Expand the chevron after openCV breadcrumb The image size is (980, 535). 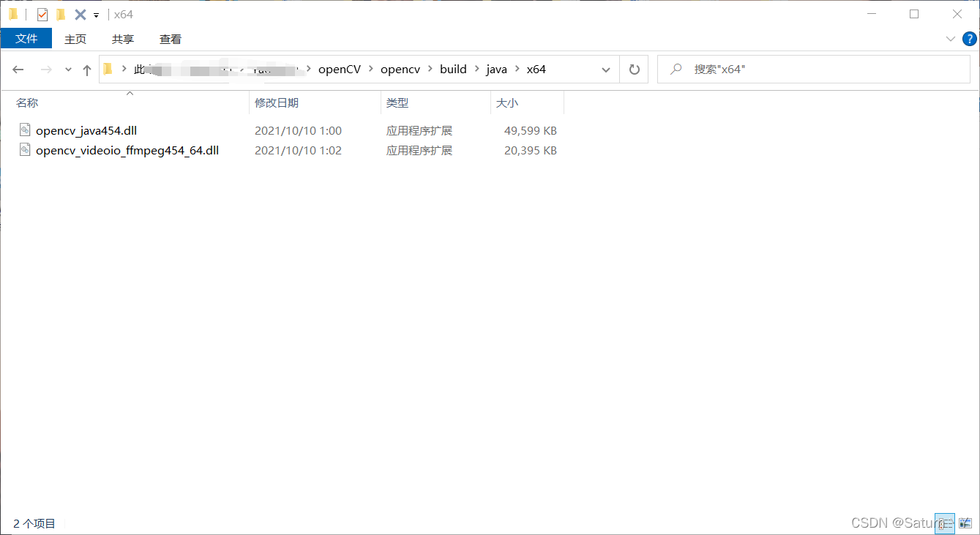[x=371, y=70]
